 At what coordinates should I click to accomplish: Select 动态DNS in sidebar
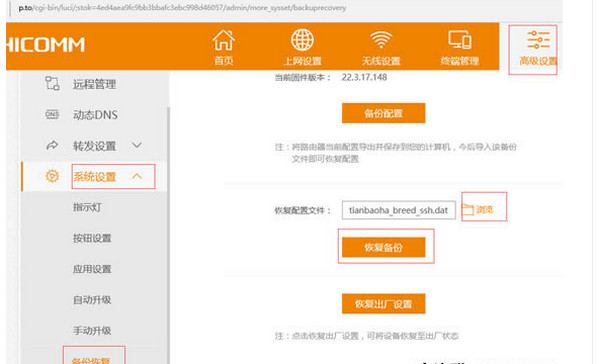point(95,115)
